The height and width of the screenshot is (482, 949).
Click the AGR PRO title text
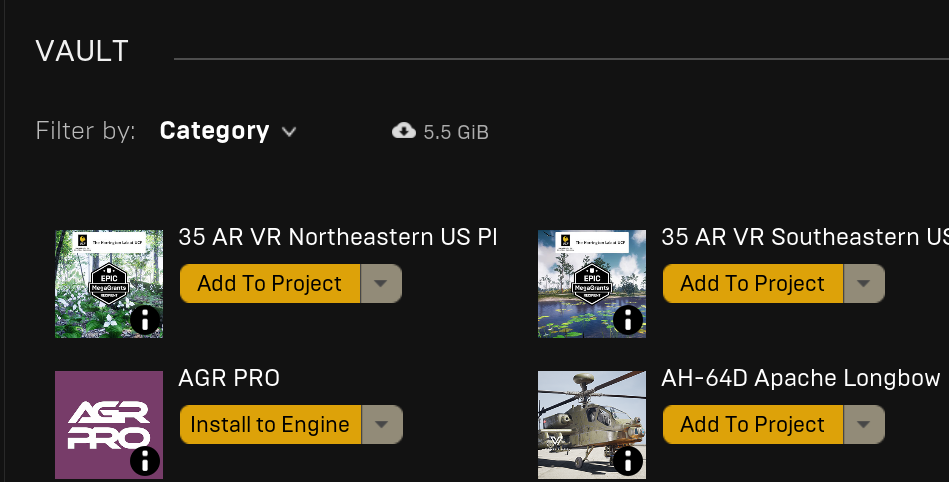tap(229, 378)
